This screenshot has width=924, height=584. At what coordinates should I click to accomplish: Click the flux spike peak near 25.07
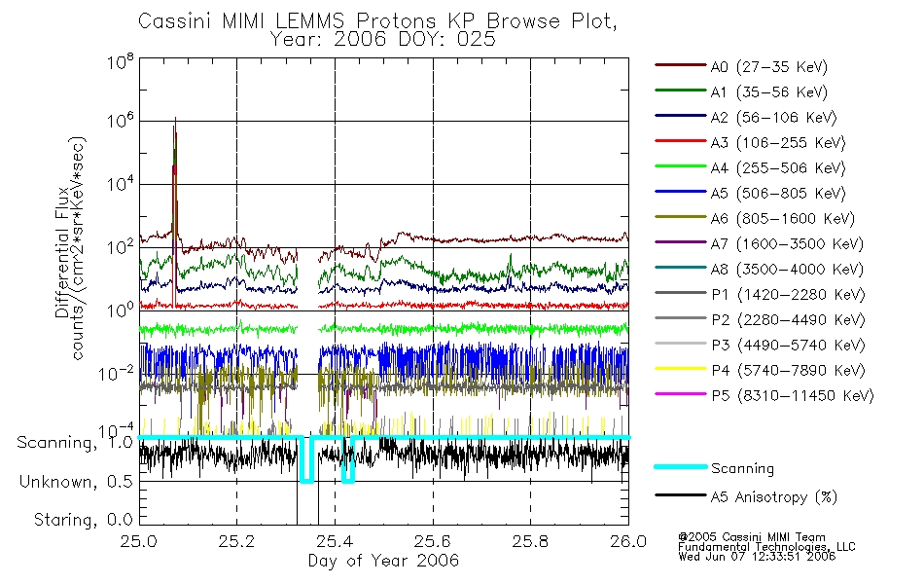[x=175, y=119]
